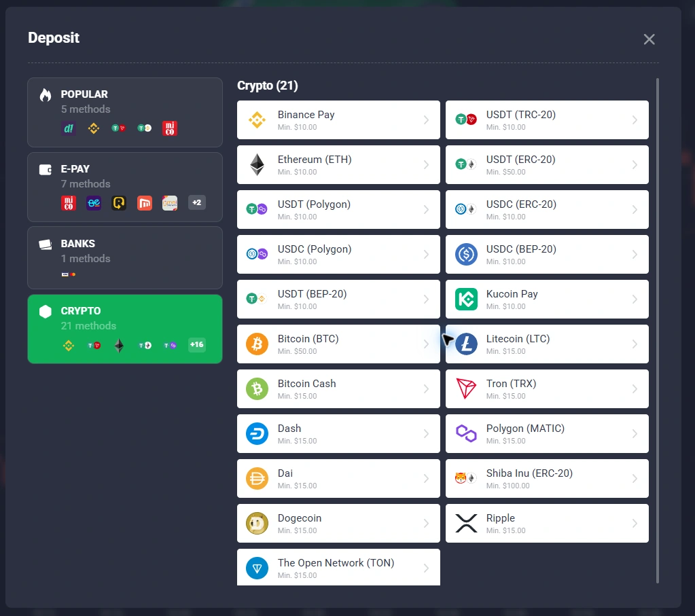Click the "Crypto (21)" heading
Image resolution: width=695 pixels, height=616 pixels.
point(267,86)
